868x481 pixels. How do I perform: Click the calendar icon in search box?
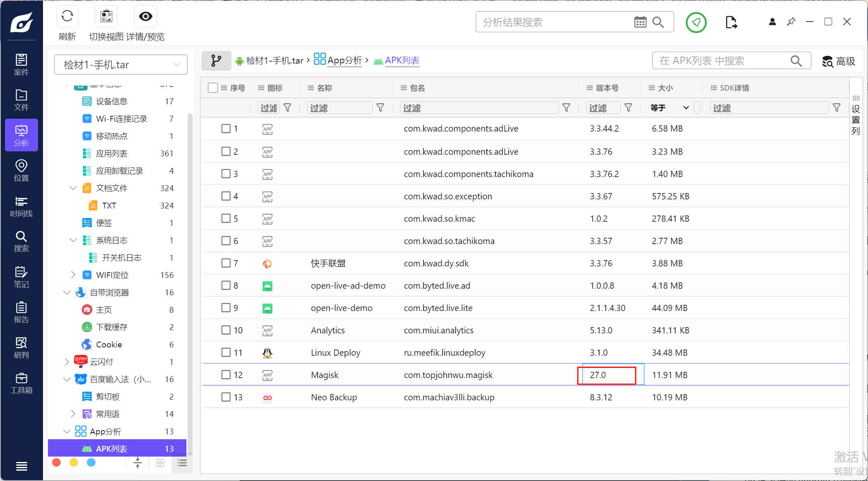pyautogui.click(x=640, y=22)
